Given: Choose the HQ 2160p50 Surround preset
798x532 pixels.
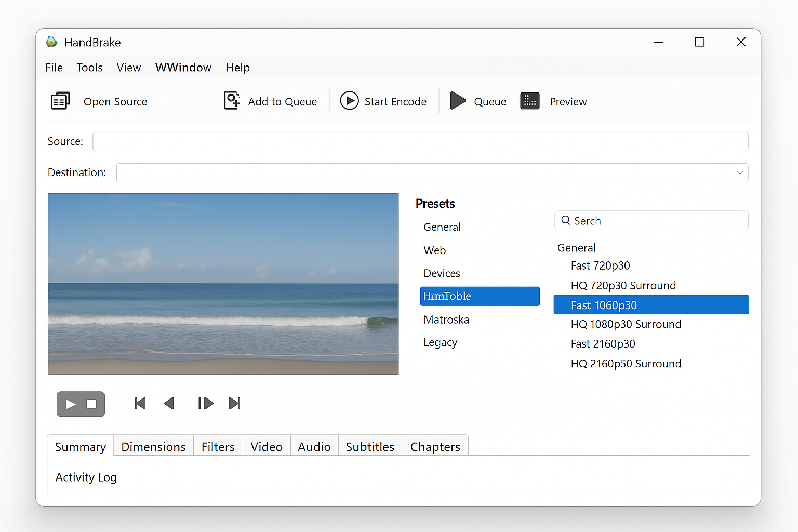Looking at the screenshot, I should 626,363.
